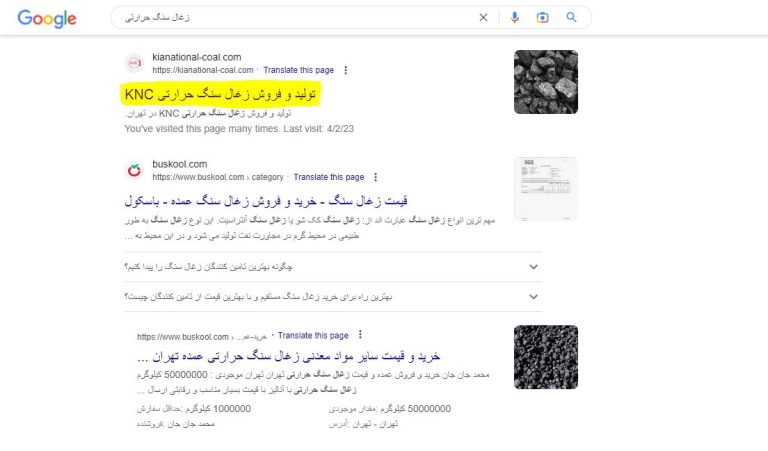Translate the buskool.com category page
This screenshot has width=768, height=451.
click(329, 177)
